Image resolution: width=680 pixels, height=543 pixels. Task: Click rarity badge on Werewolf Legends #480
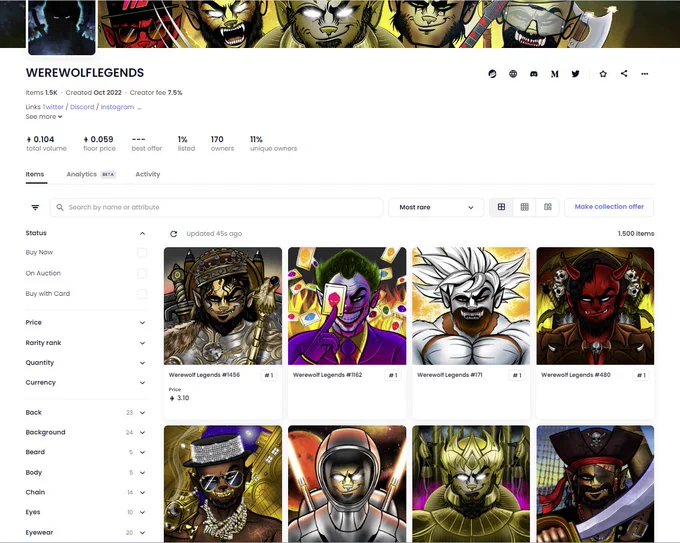[641, 375]
